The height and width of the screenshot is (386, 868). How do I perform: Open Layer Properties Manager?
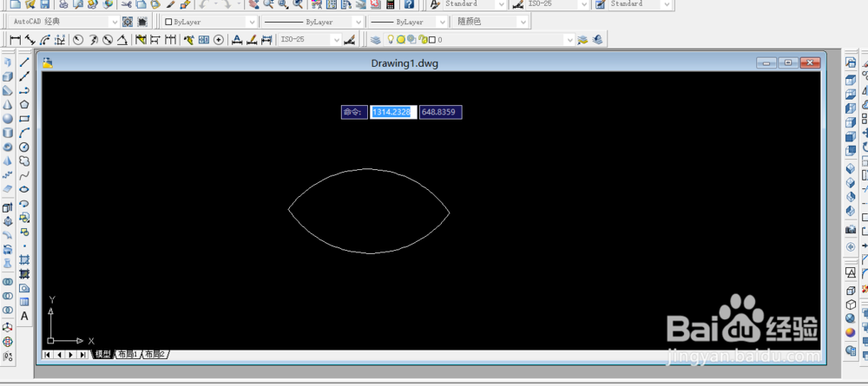click(376, 40)
